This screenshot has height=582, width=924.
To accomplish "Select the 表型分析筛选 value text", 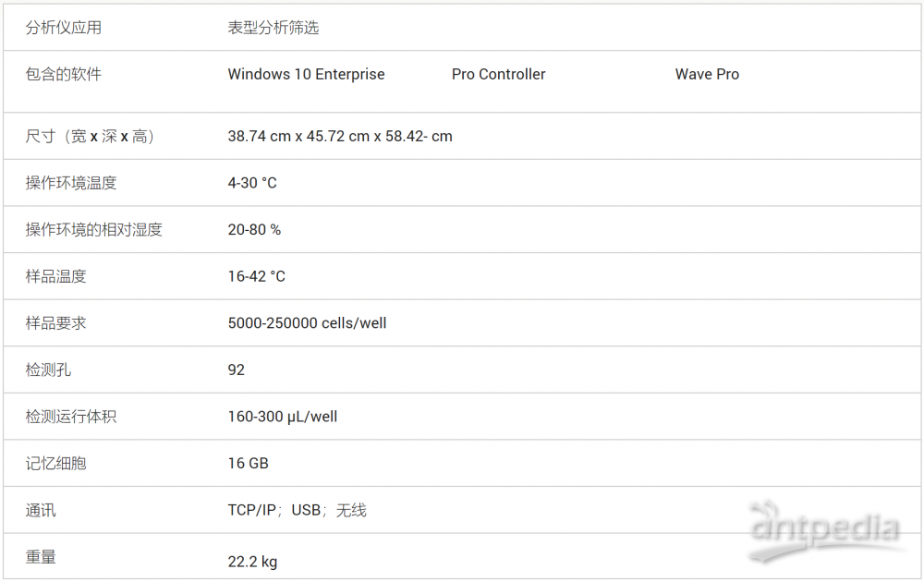I will tap(274, 28).
